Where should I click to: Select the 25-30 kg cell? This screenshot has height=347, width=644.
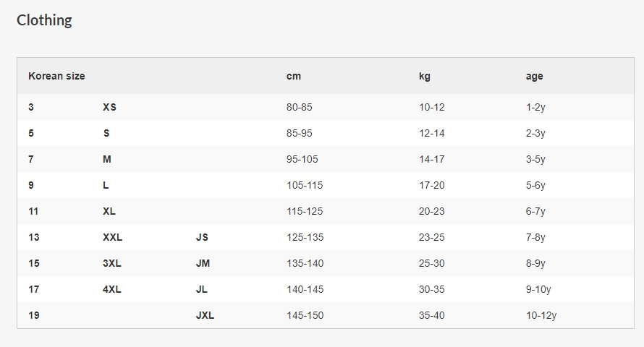coord(432,263)
